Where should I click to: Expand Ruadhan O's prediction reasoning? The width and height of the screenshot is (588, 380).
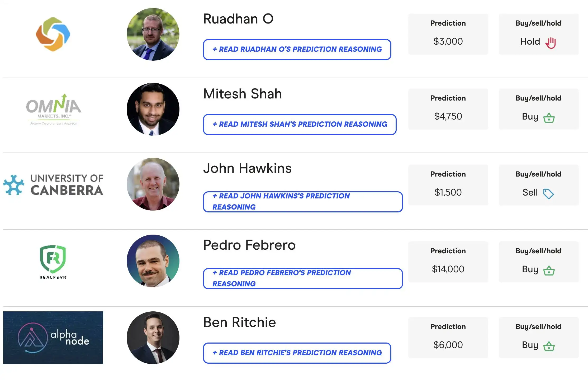[297, 50]
